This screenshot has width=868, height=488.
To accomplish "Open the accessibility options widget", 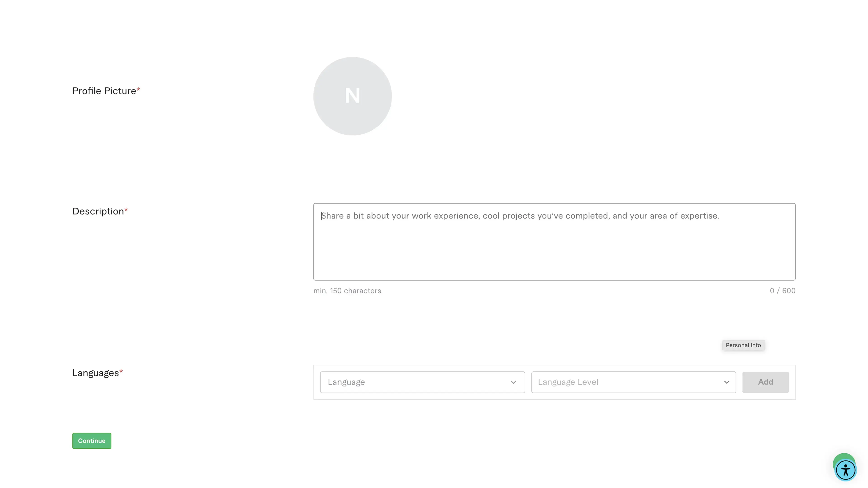I will (x=845, y=470).
